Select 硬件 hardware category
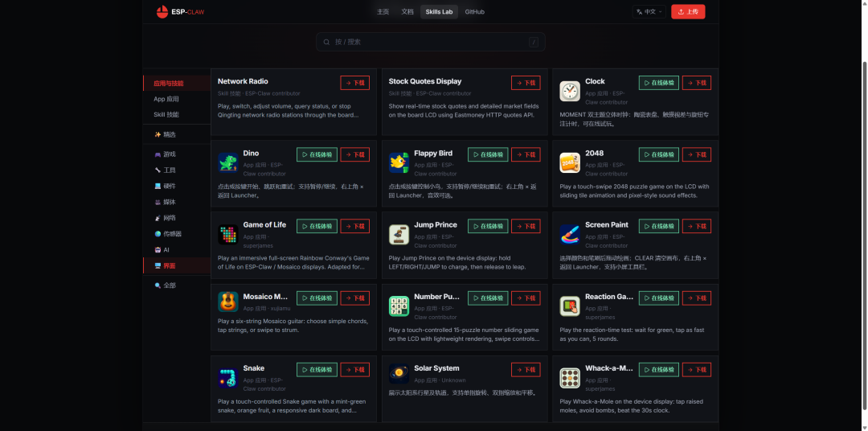This screenshot has width=868, height=431. 177,186
